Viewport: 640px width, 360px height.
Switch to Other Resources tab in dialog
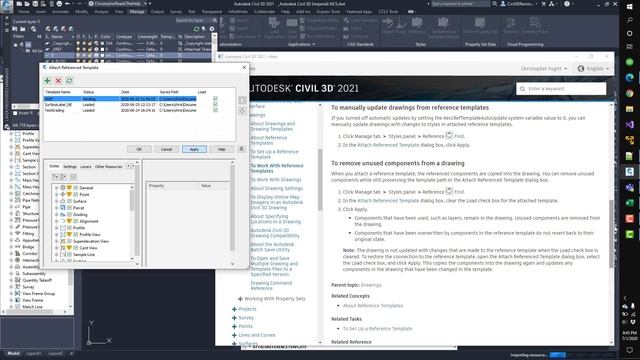click(109, 167)
